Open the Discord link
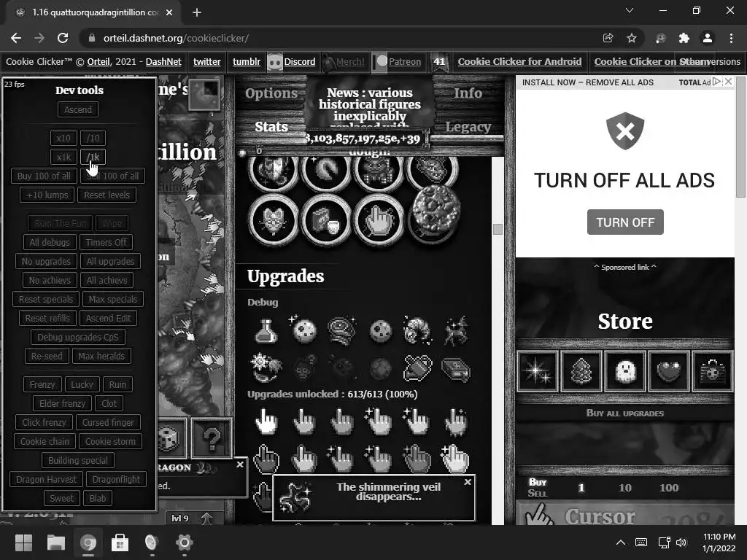 300,62
